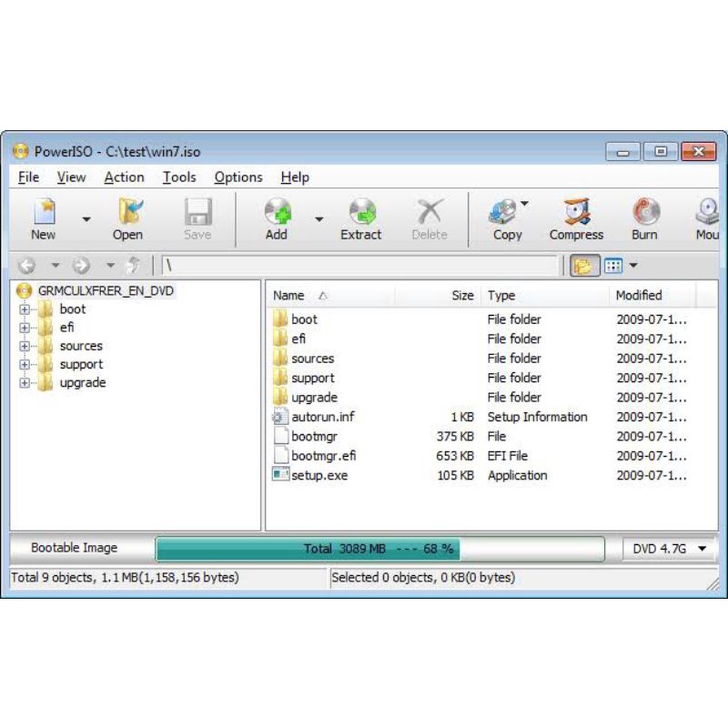Open the Tools menu

(x=179, y=177)
